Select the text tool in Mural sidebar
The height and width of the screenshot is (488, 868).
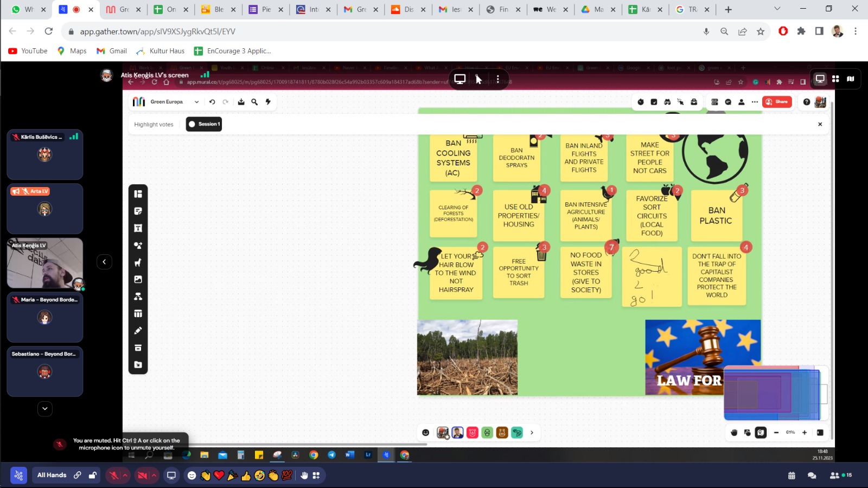(138, 228)
